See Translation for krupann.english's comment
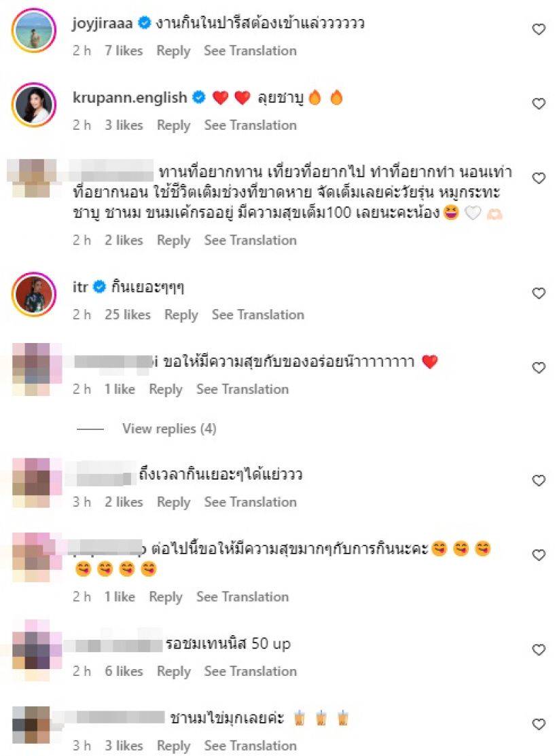Viewport: 557px width, 756px height. click(250, 126)
